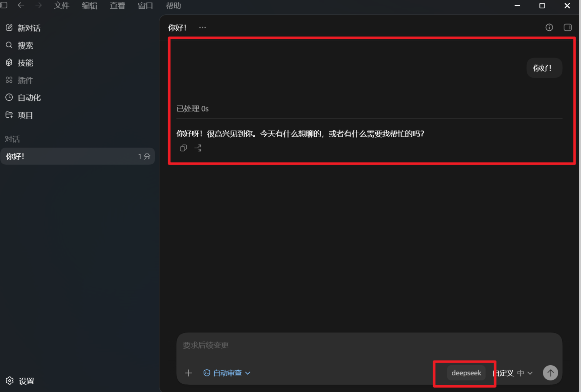Image resolution: width=581 pixels, height=392 pixels.
Task: Open the 查看 menu
Action: 117,5
